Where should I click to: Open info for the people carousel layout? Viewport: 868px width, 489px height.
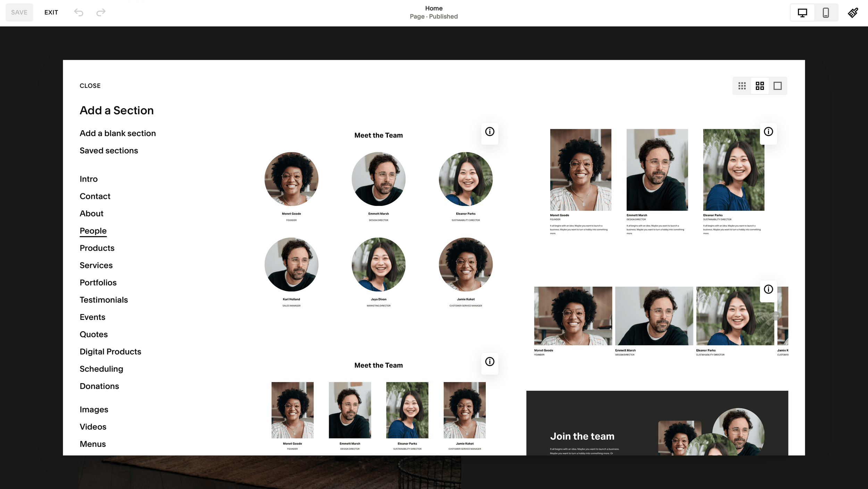pyautogui.click(x=768, y=289)
